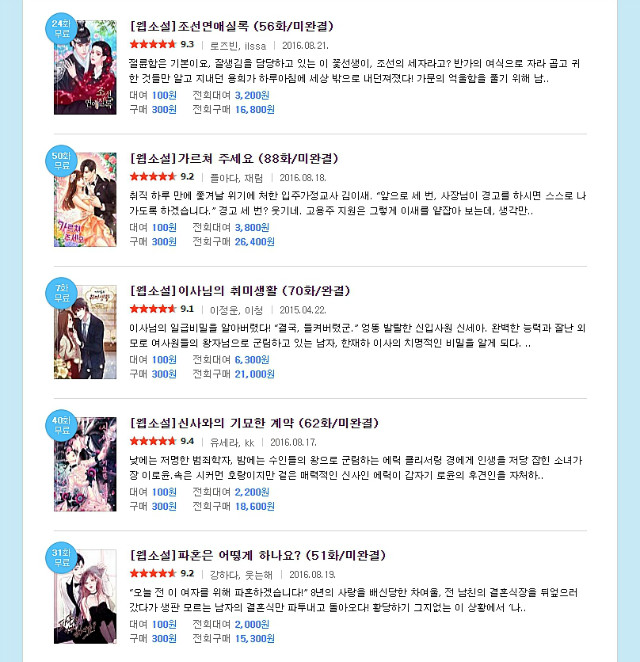640x662 pixels.
Task: Select 전회대여 2,000원 for 파혼은 어떻게 하나요
Action: coord(231,624)
